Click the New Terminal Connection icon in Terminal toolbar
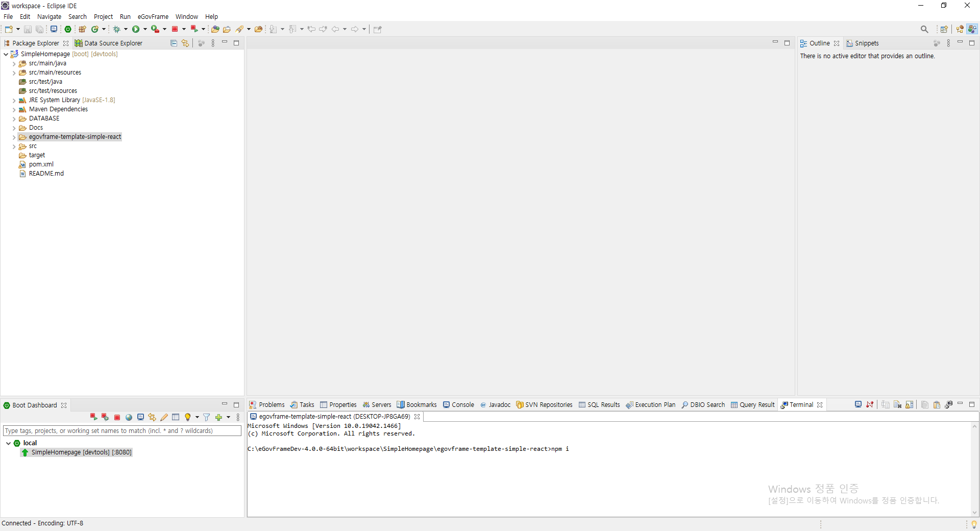 [x=948, y=405]
